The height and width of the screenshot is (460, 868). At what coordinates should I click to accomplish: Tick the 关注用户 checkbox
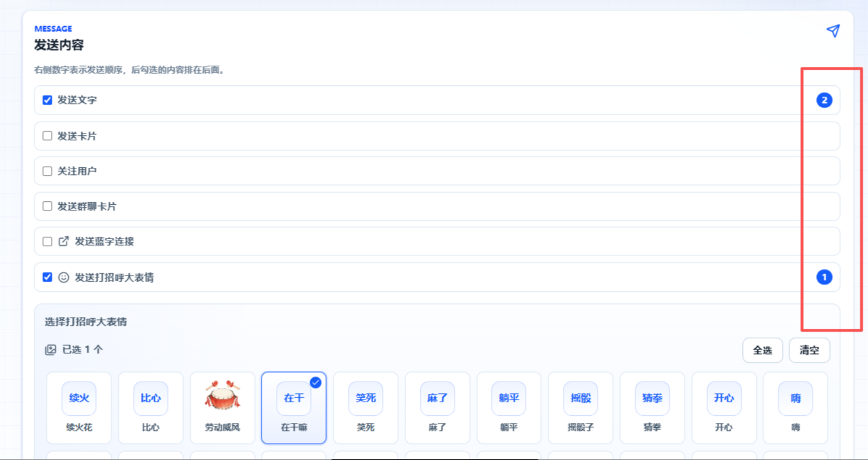(48, 171)
